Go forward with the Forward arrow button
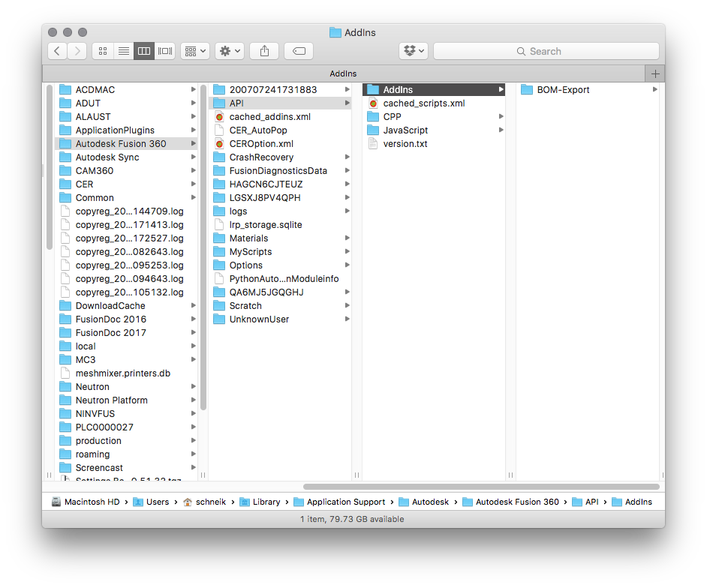The image size is (707, 588). click(77, 51)
